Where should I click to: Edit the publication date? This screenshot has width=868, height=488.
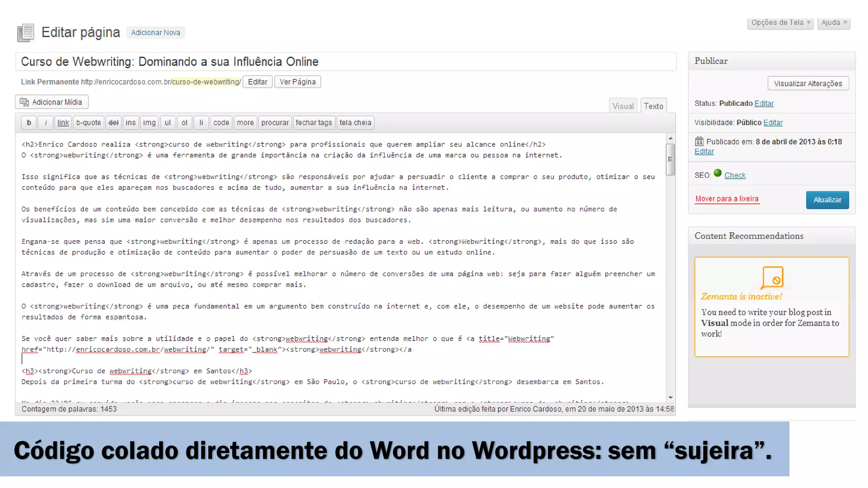point(704,152)
